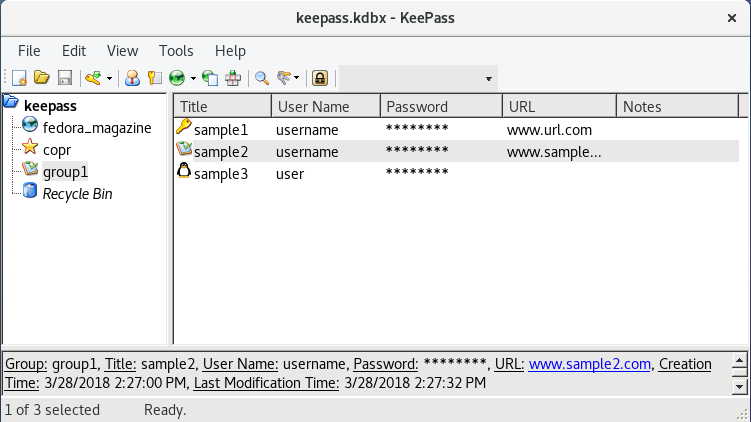Click the New database toolbar icon
Image resolution: width=751 pixels, height=422 pixels.
[x=19, y=78]
